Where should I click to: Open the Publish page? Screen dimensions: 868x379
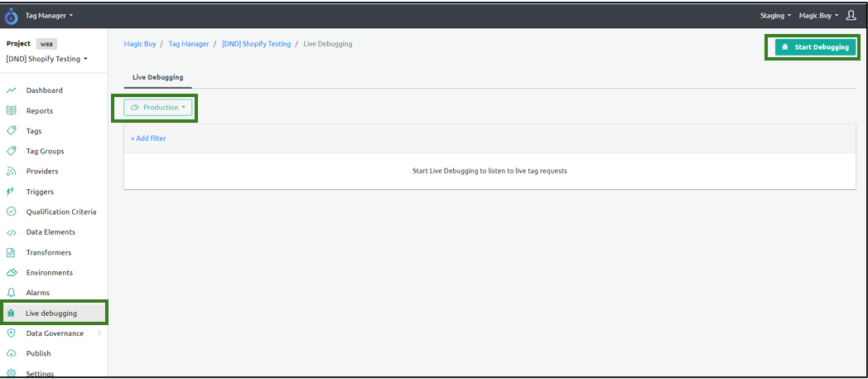point(38,353)
